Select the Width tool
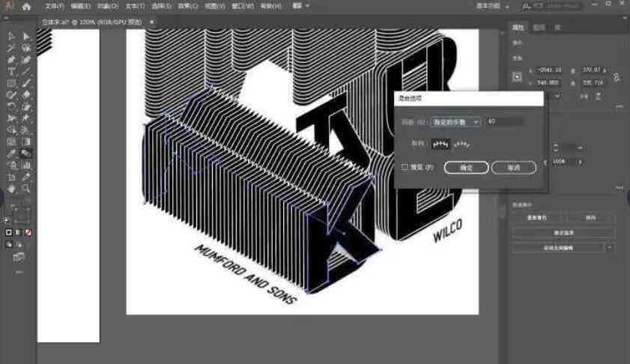 10,118
